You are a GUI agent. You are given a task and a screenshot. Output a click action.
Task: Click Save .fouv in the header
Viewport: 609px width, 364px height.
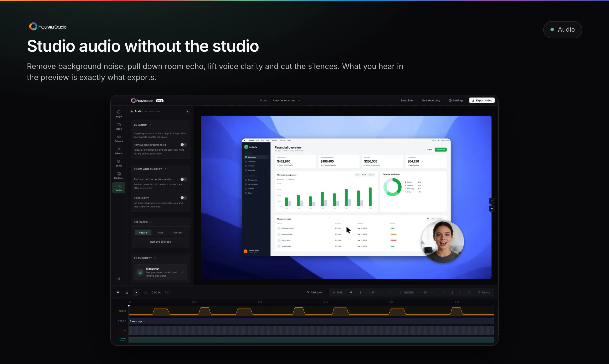click(407, 100)
